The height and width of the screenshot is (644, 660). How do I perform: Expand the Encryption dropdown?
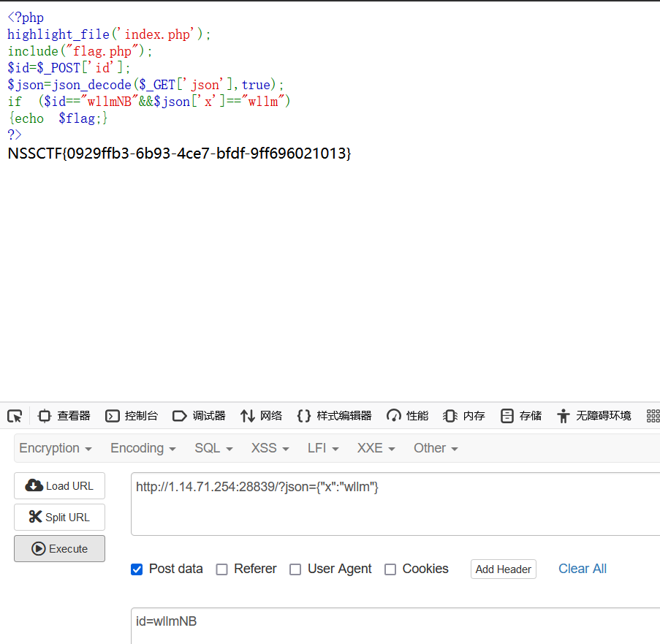pyautogui.click(x=56, y=448)
